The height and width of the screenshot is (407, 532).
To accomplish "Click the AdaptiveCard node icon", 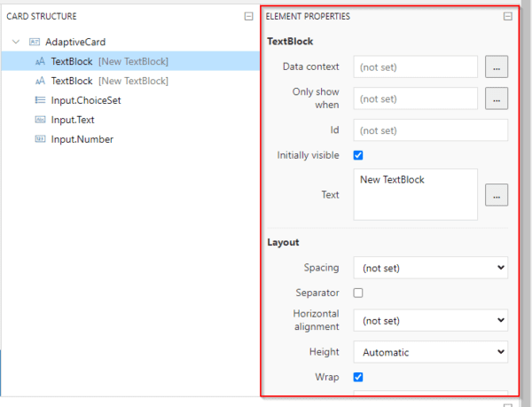I will [x=35, y=42].
